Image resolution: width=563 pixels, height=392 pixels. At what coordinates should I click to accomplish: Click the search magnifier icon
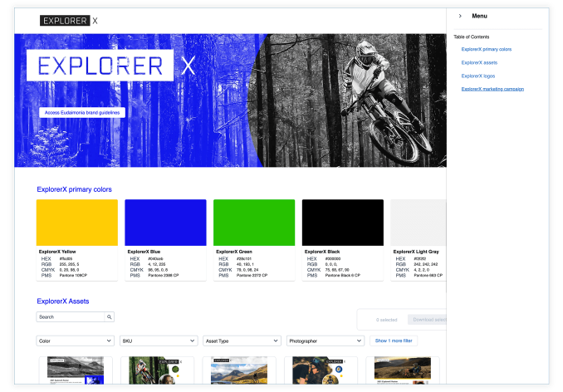tap(109, 317)
